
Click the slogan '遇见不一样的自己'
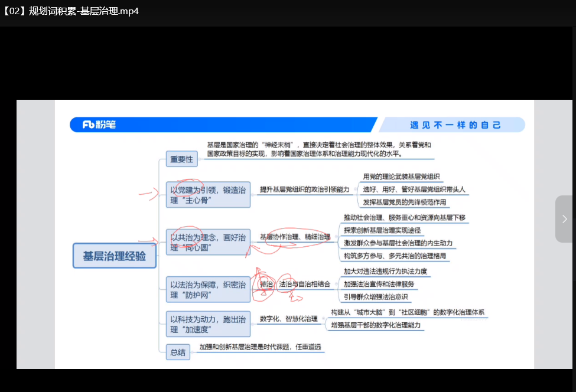455,125
